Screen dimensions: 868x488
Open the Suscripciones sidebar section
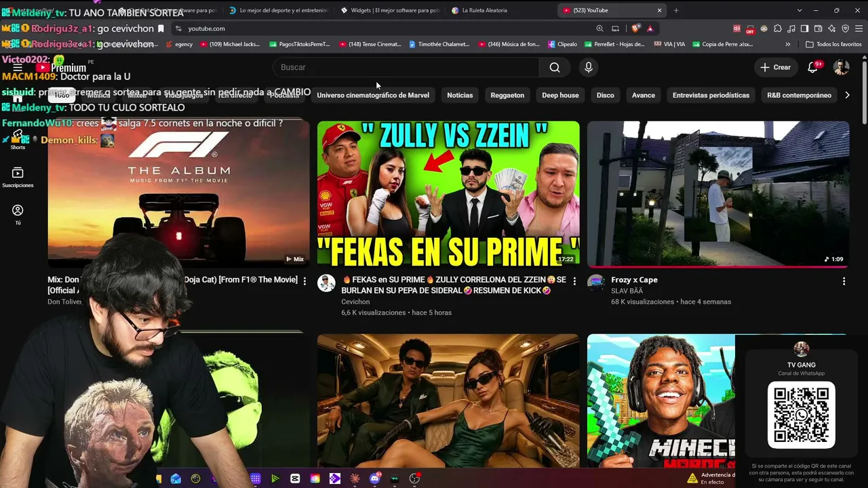click(x=18, y=178)
